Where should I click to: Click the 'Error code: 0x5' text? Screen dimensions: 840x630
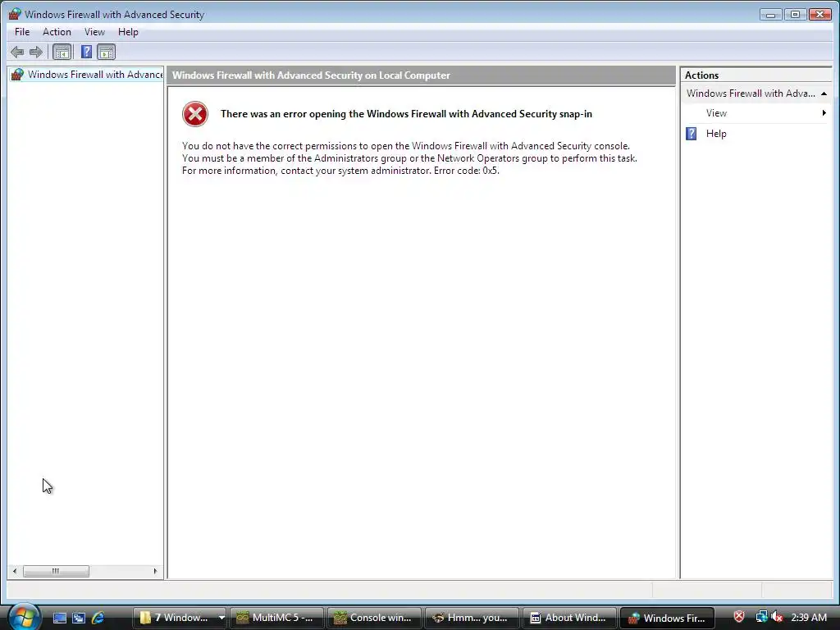[x=466, y=171]
